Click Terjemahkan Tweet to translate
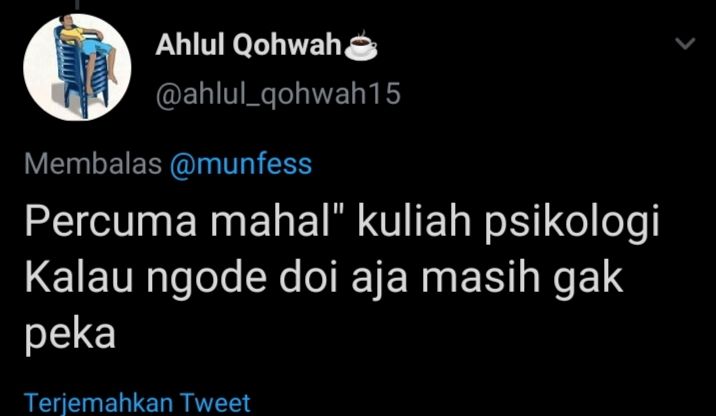Viewport: 716px width, 416px height. tap(137, 403)
